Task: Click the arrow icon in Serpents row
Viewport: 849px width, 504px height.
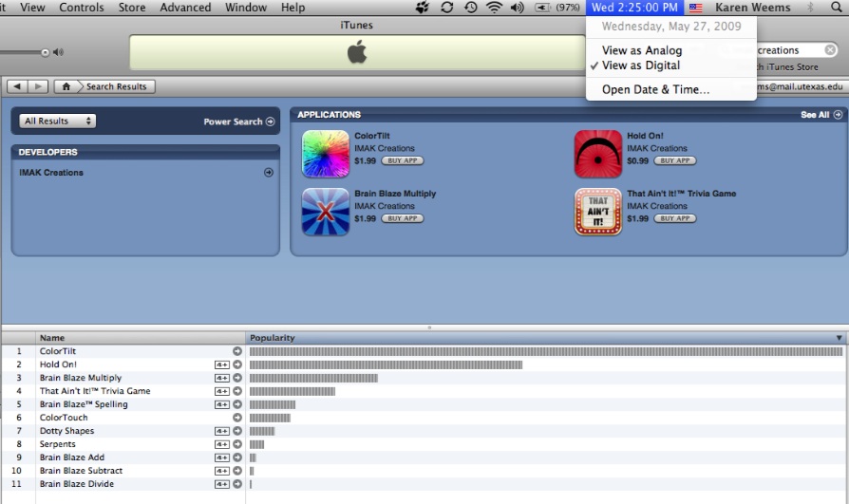Action: point(237,444)
